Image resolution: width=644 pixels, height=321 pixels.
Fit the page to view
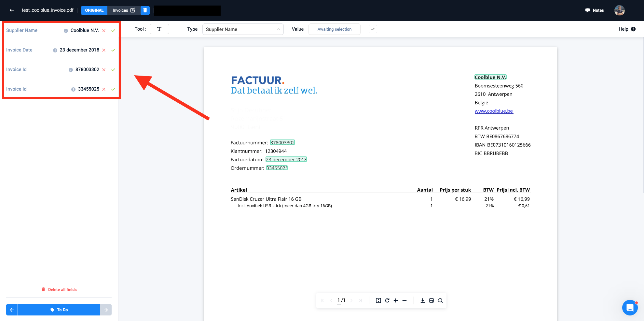pos(378,300)
